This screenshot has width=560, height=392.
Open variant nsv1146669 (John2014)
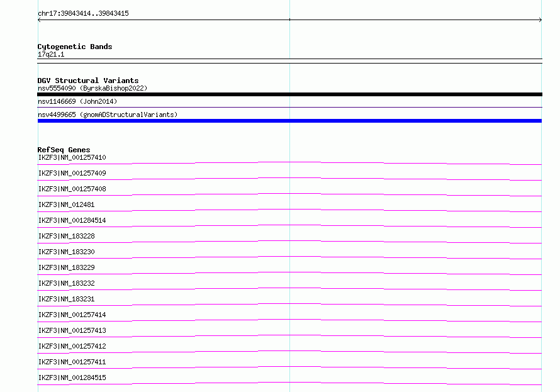(77, 101)
